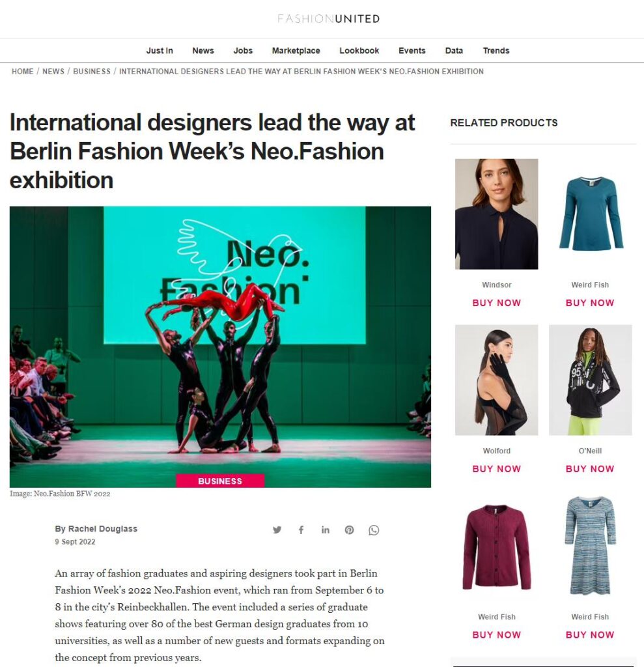The height and width of the screenshot is (667, 644).
Task: Pin the article on Pinterest
Action: (x=349, y=530)
